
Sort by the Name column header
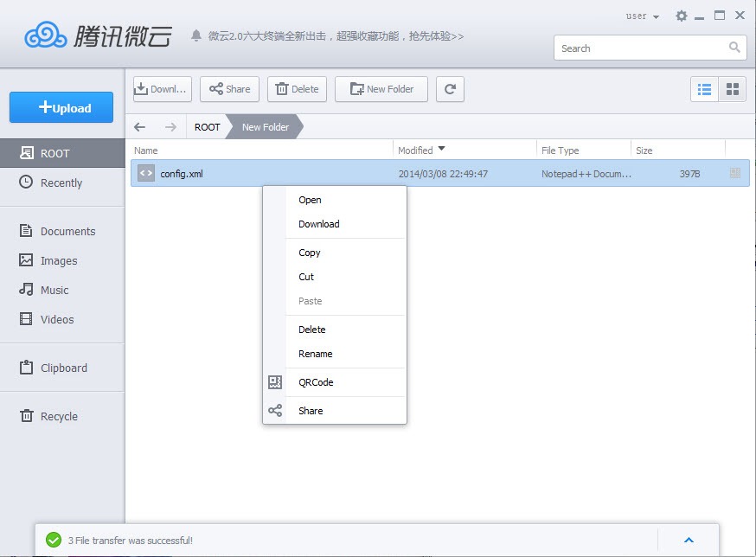[146, 150]
